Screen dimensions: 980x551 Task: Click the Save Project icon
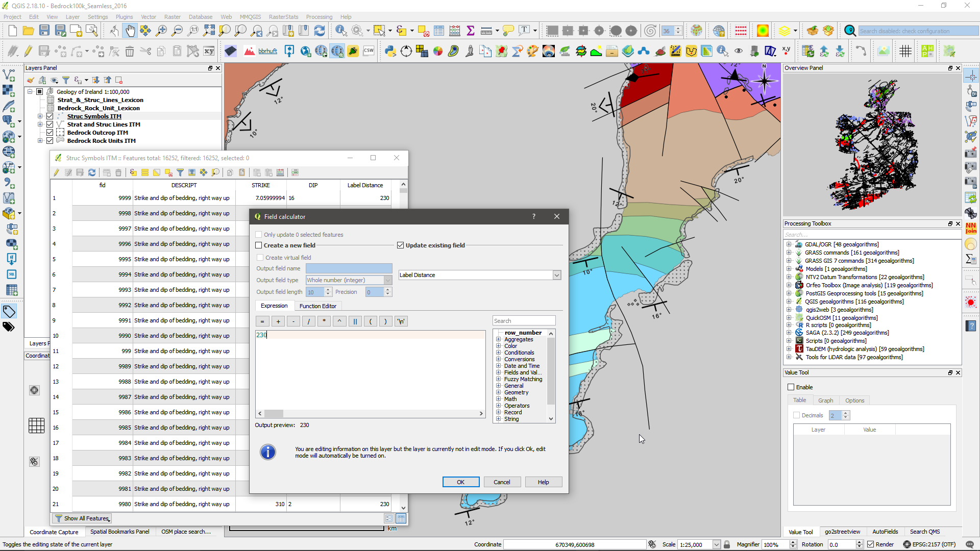(x=44, y=31)
